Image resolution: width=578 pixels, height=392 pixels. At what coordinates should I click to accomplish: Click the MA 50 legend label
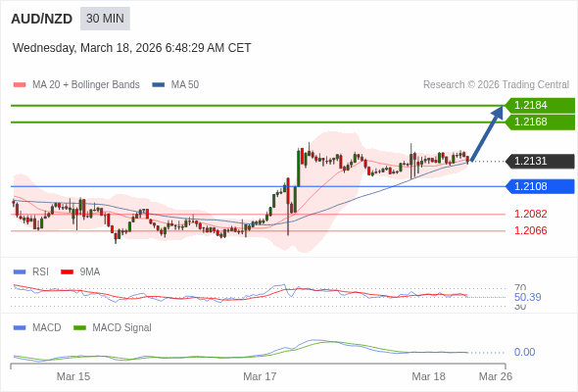(185, 85)
